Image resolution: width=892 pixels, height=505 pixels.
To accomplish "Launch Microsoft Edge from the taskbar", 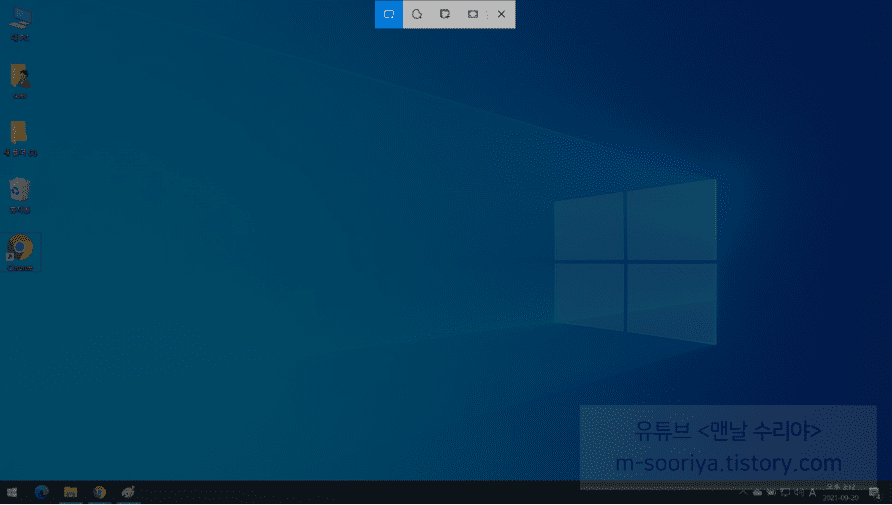I will pyautogui.click(x=42, y=492).
